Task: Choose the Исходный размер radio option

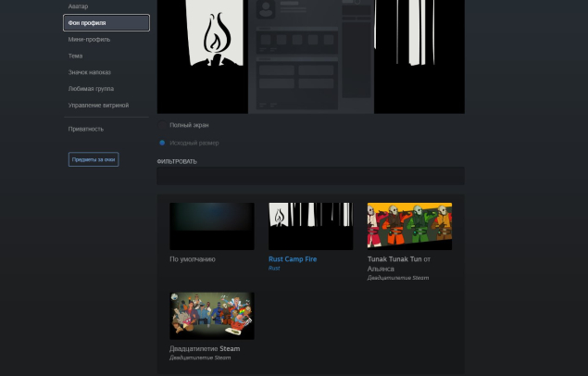Action: click(163, 143)
